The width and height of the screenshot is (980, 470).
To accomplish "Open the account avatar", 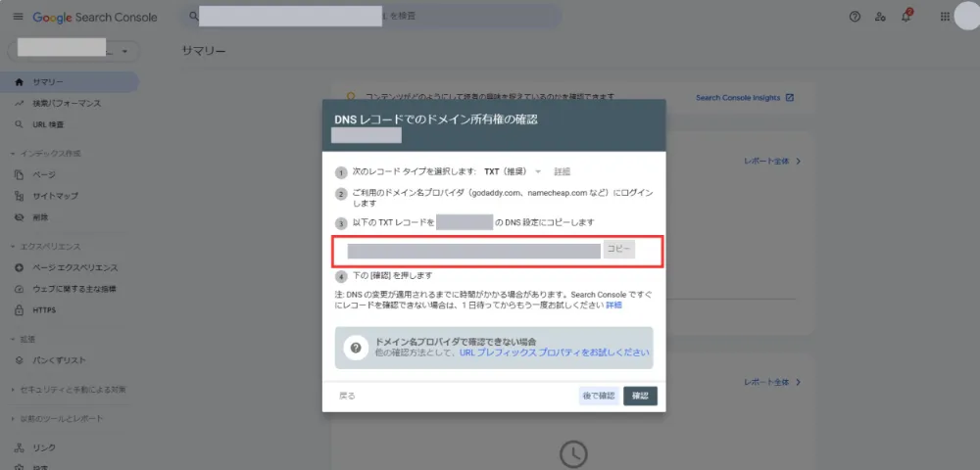I will point(967,17).
